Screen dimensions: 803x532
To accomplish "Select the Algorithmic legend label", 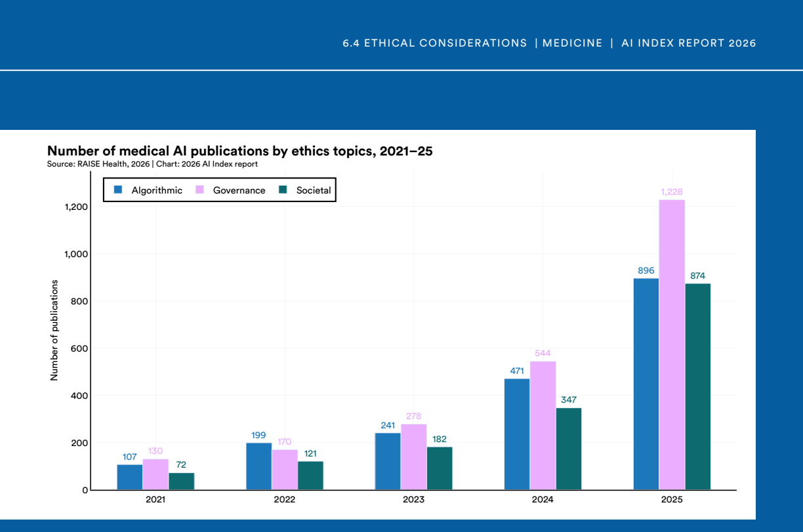I will pyautogui.click(x=157, y=190).
